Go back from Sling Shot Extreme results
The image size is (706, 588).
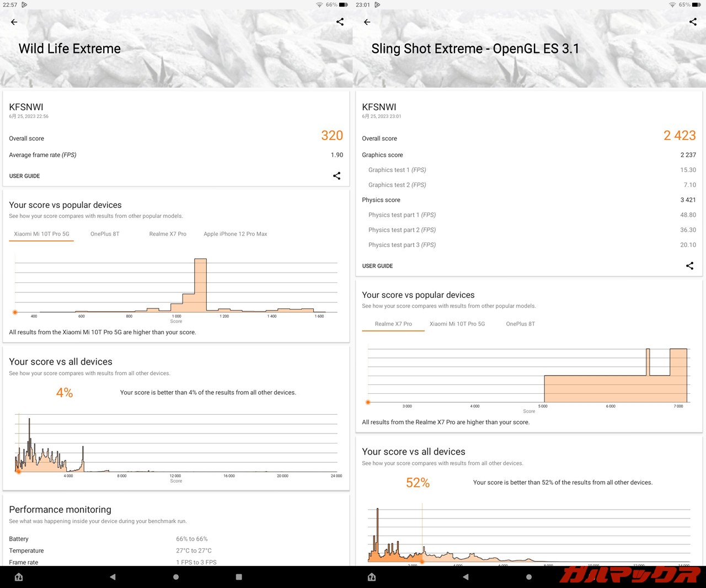[367, 22]
